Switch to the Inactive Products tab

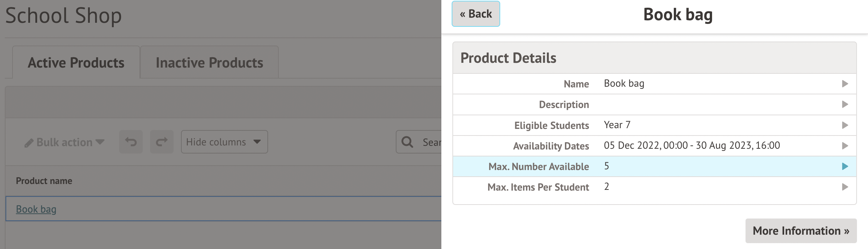pyautogui.click(x=209, y=63)
